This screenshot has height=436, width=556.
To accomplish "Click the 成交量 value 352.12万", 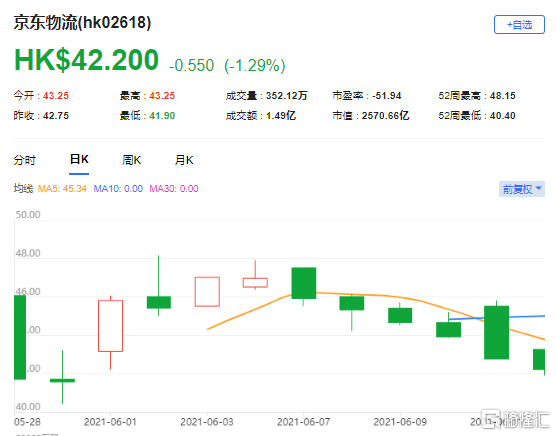I will click(287, 96).
